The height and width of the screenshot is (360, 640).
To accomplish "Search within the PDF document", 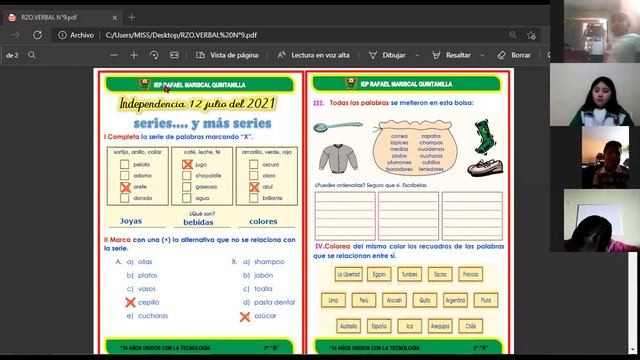I will click(32, 55).
